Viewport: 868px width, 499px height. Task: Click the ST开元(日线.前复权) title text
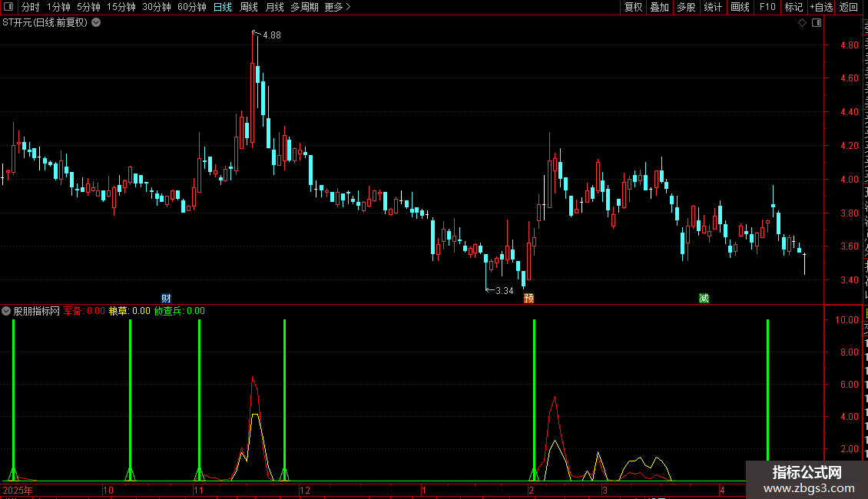45,23
